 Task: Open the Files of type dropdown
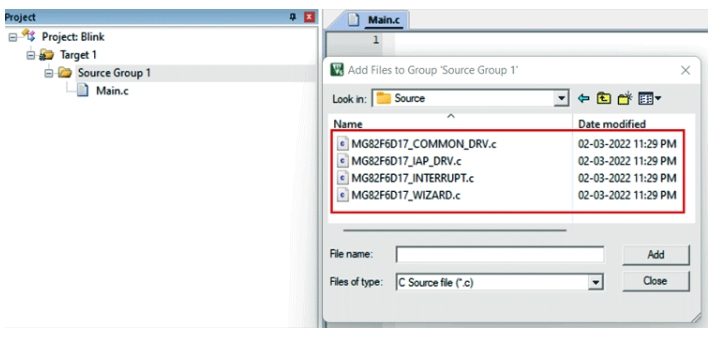[x=595, y=282]
